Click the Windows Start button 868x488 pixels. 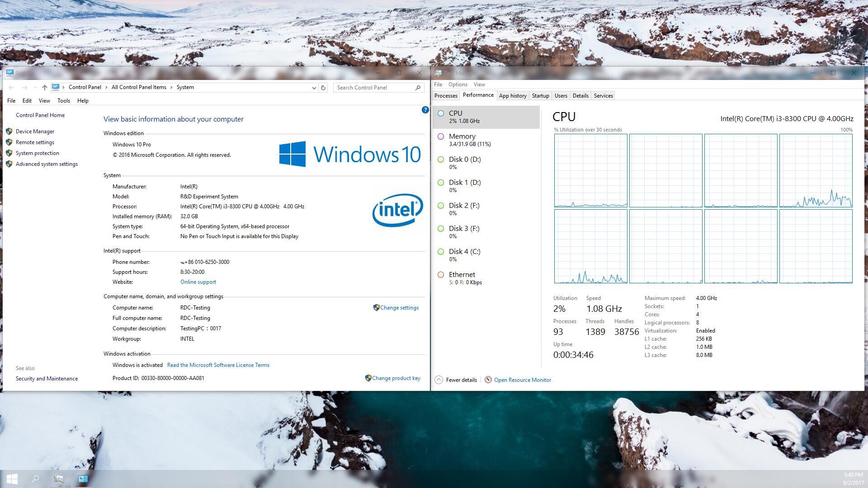12,479
